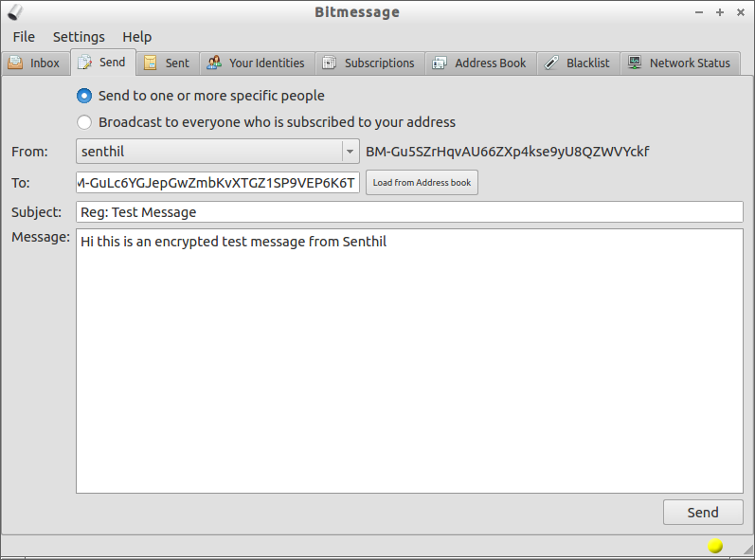
Task: Click the Subject: label
Action: point(37,212)
